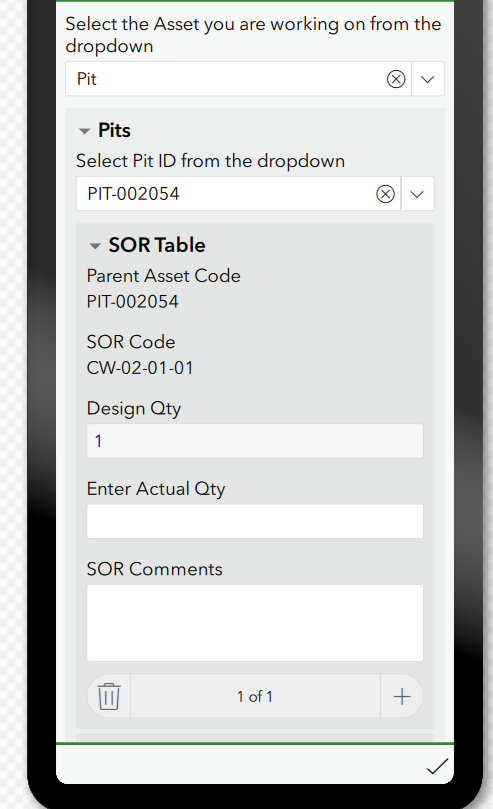This screenshot has height=809, width=493.
Task: Click the Asset field showing Pit
Action: click(226, 79)
